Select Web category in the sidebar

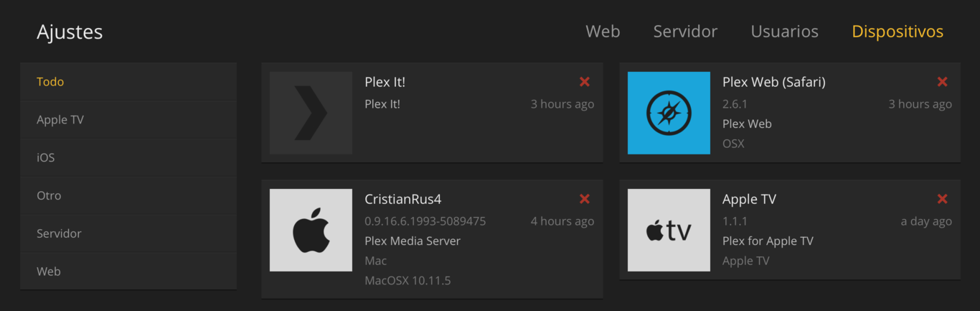(x=128, y=271)
